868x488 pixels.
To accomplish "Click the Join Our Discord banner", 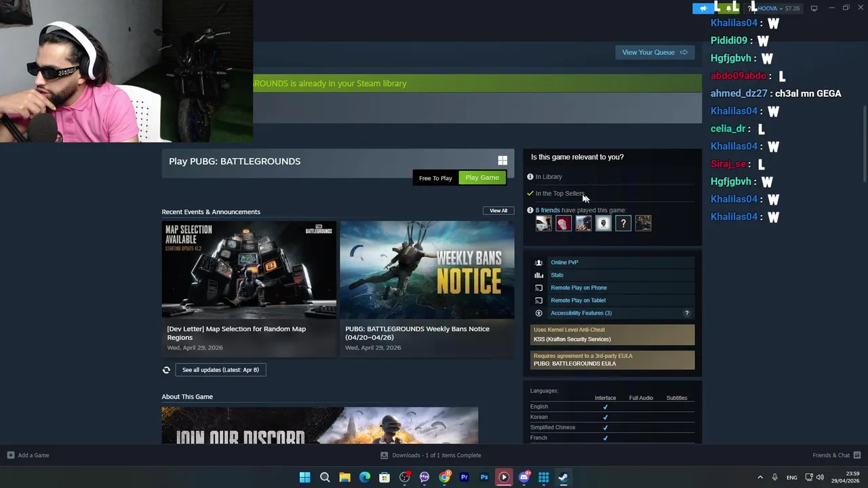I will point(320,426).
